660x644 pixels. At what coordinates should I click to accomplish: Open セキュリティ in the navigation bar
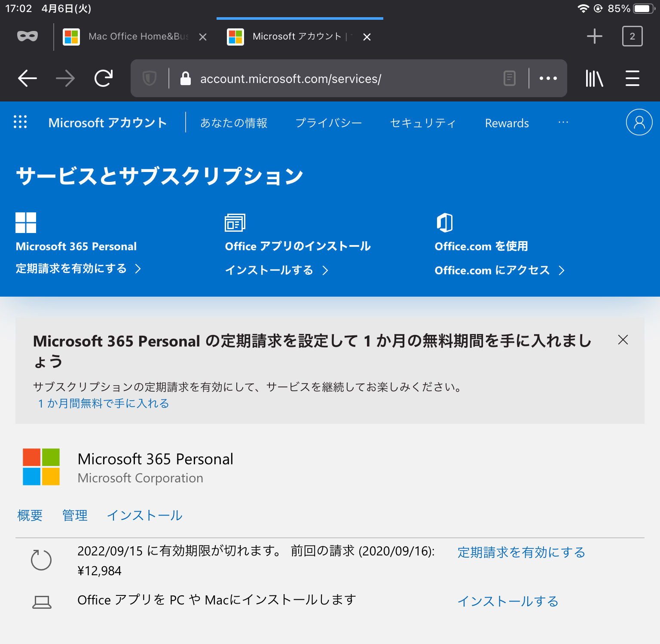423,123
